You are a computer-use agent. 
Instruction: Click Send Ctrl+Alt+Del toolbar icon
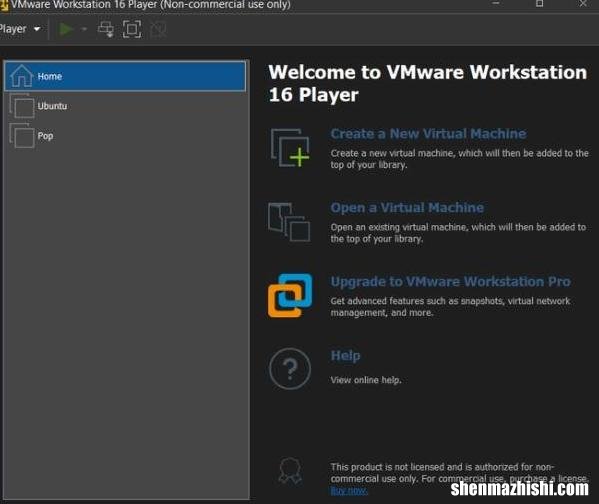pos(106,29)
